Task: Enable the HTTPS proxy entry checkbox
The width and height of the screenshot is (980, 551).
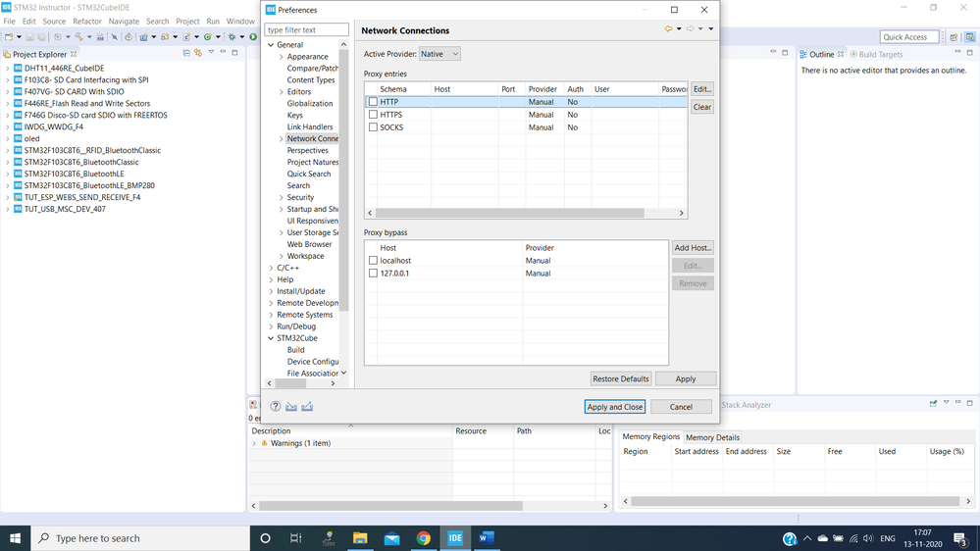Action: [373, 115]
